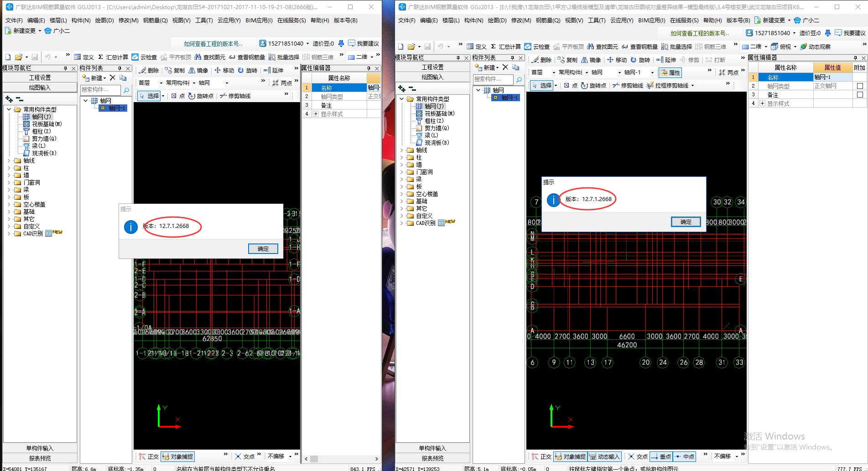Click 单构件输入 in left navigation
Viewport: 868px width, 471px height.
(40, 448)
